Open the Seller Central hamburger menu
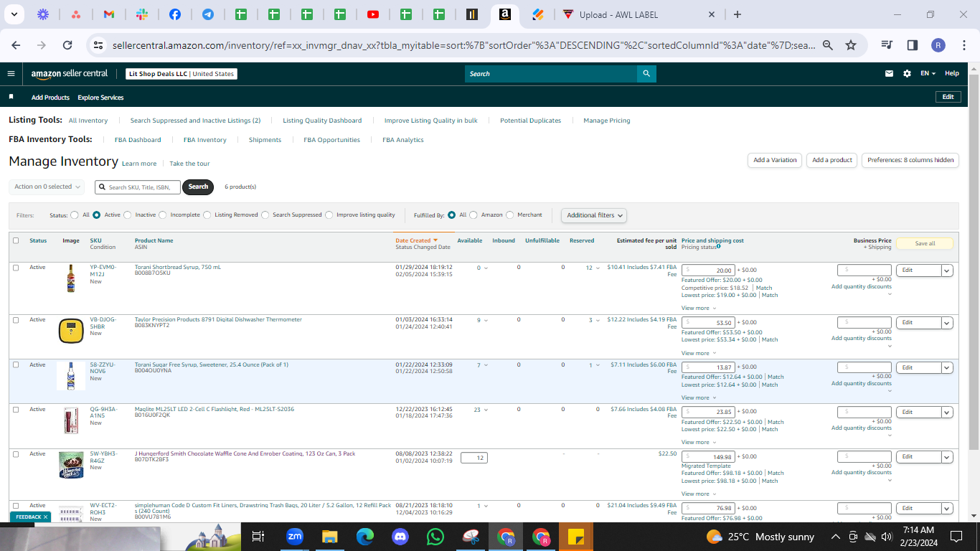This screenshot has width=980, height=551. click(11, 73)
